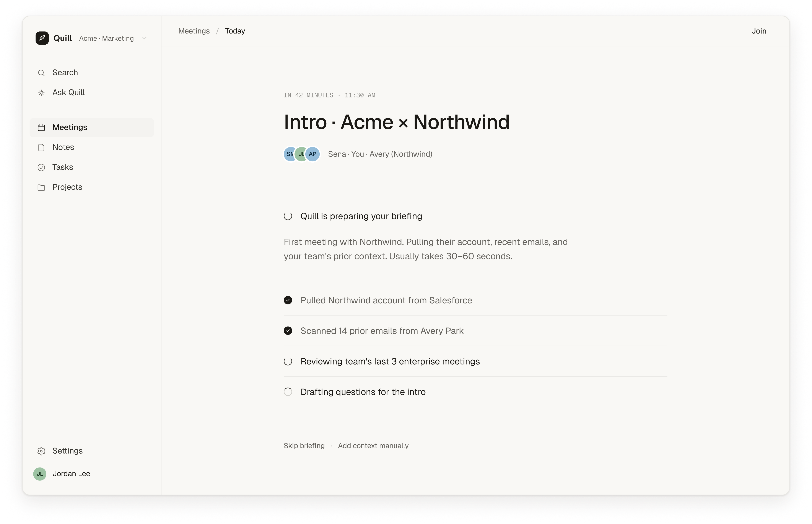Viewport: 812px width, 524px height.
Task: Open Search in the sidebar
Action: [92, 73]
